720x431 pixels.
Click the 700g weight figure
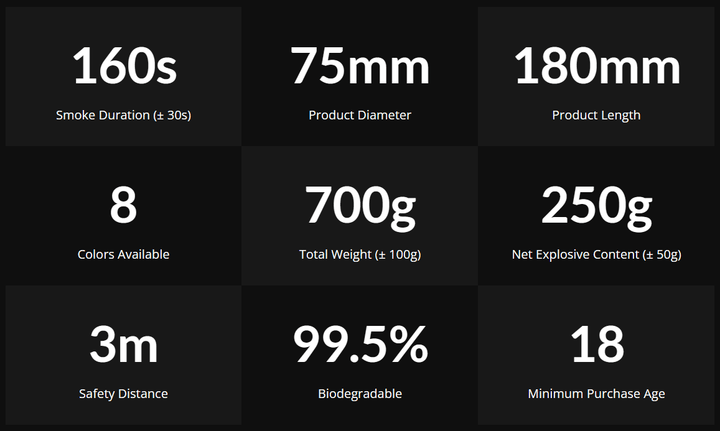coord(360,205)
